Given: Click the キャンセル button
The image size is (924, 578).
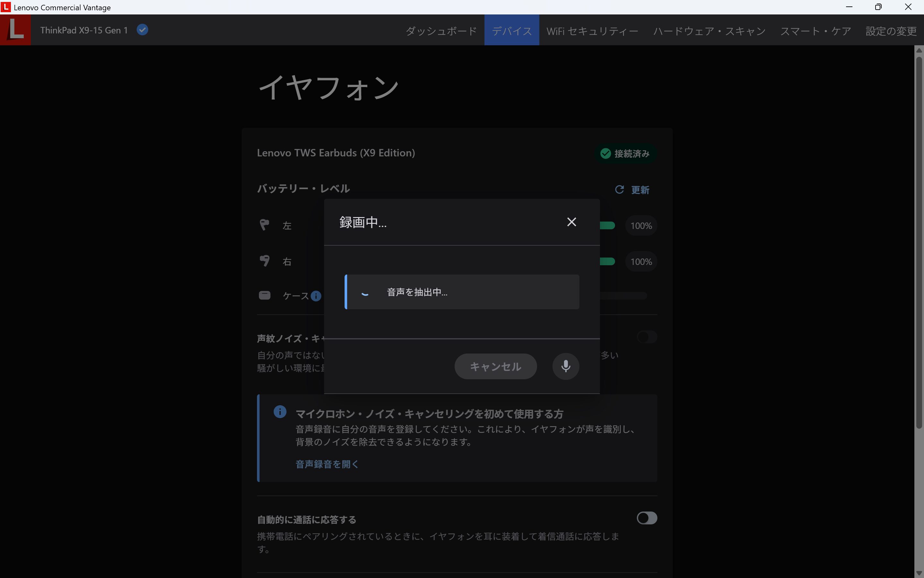Looking at the screenshot, I should tap(495, 366).
